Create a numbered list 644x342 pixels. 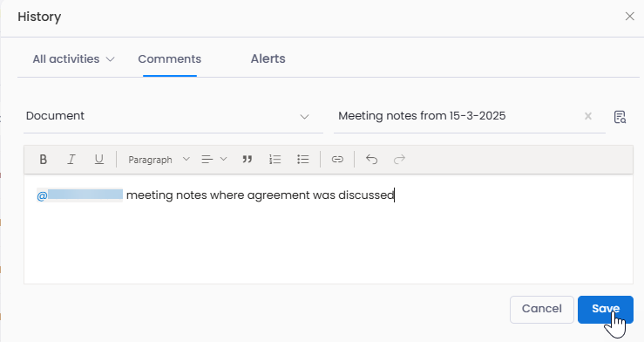(x=275, y=159)
